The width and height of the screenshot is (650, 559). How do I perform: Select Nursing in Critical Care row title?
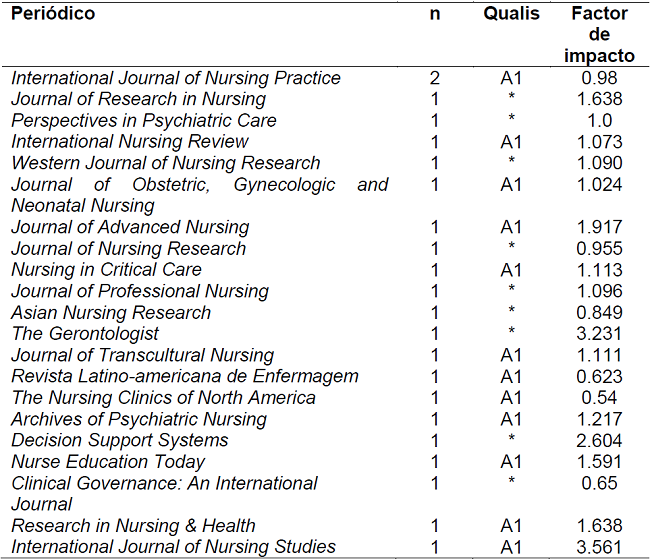(106, 270)
